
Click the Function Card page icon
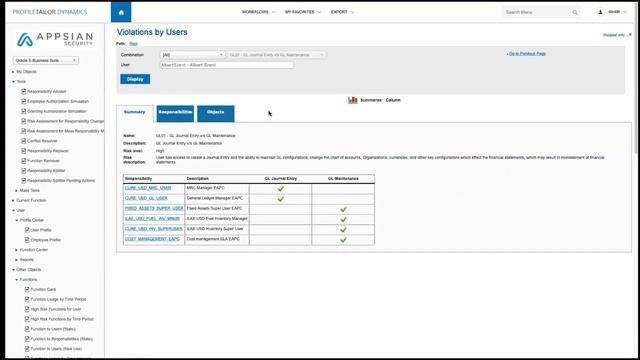coord(27,289)
